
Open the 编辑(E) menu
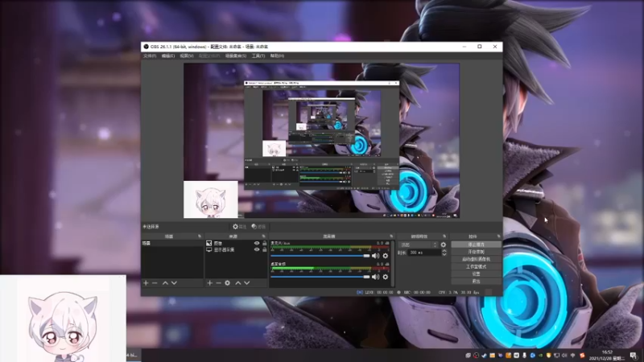(168, 56)
